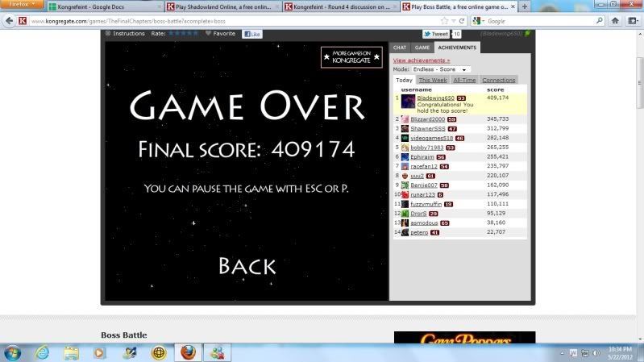Open Windows Start menu orb
The width and height of the screenshot is (644, 362).
13,352
